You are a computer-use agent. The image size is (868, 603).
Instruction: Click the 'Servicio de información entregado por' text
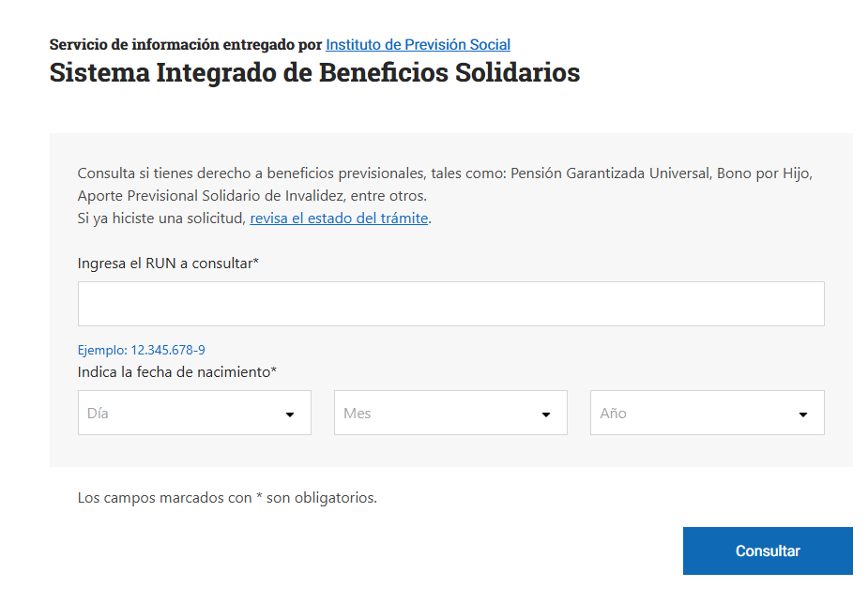186,44
